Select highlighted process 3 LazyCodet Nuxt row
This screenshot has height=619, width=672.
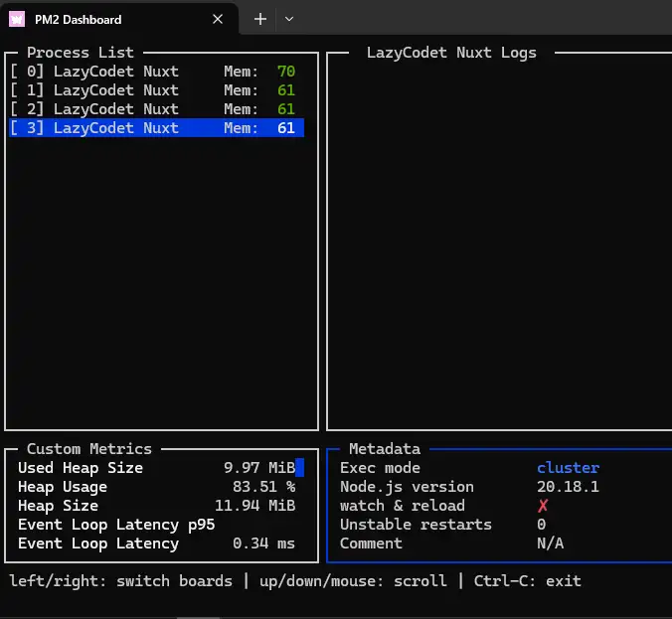[156, 127]
